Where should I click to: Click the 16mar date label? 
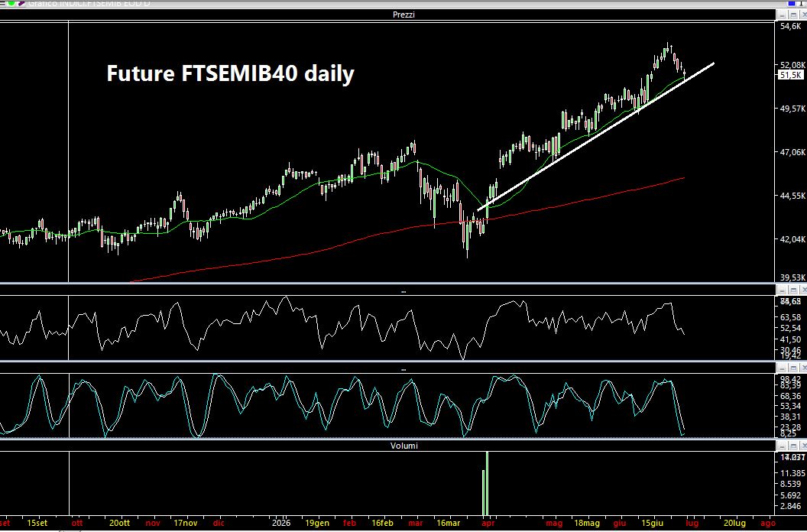tap(449, 523)
